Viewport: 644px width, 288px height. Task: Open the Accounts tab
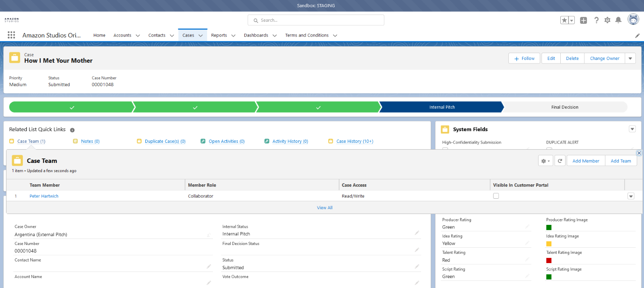pyautogui.click(x=122, y=35)
